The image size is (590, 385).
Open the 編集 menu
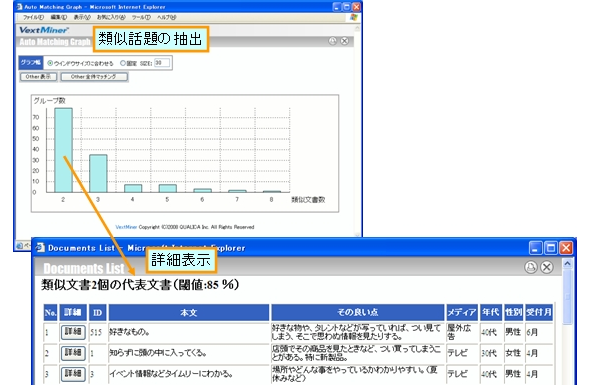click(59, 17)
